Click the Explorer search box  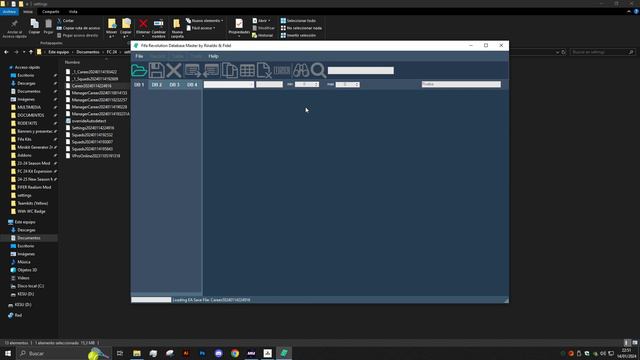coord(602,52)
